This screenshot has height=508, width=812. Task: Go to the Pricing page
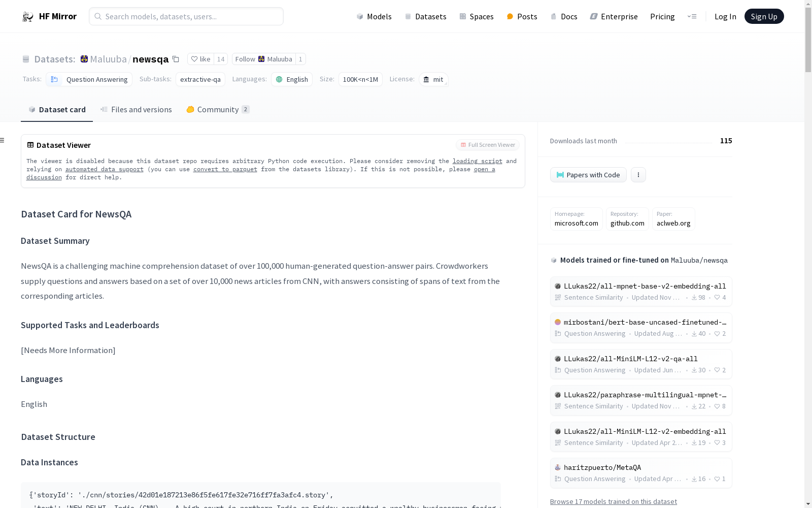tap(662, 17)
